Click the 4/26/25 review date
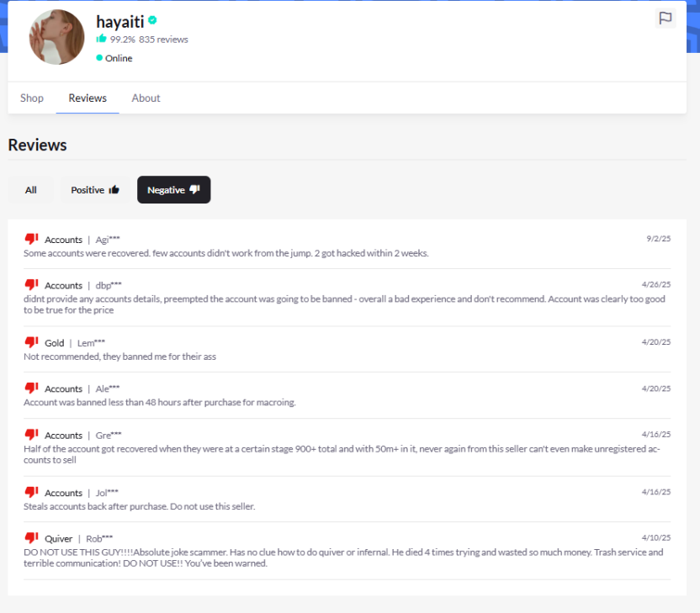700x613 pixels. 656,285
